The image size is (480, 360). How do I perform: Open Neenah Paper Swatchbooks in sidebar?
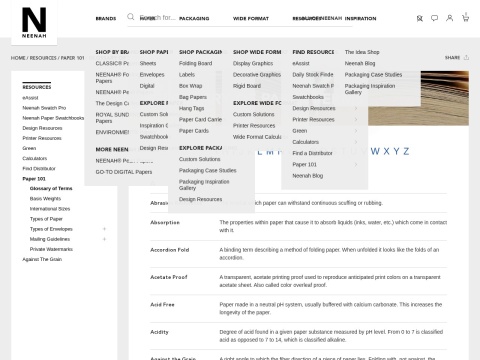[53, 118]
